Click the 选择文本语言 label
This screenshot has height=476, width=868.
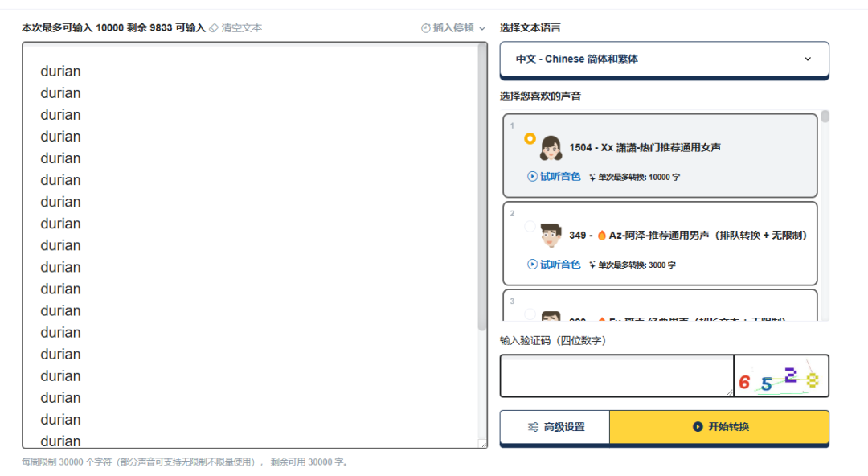pyautogui.click(x=530, y=27)
